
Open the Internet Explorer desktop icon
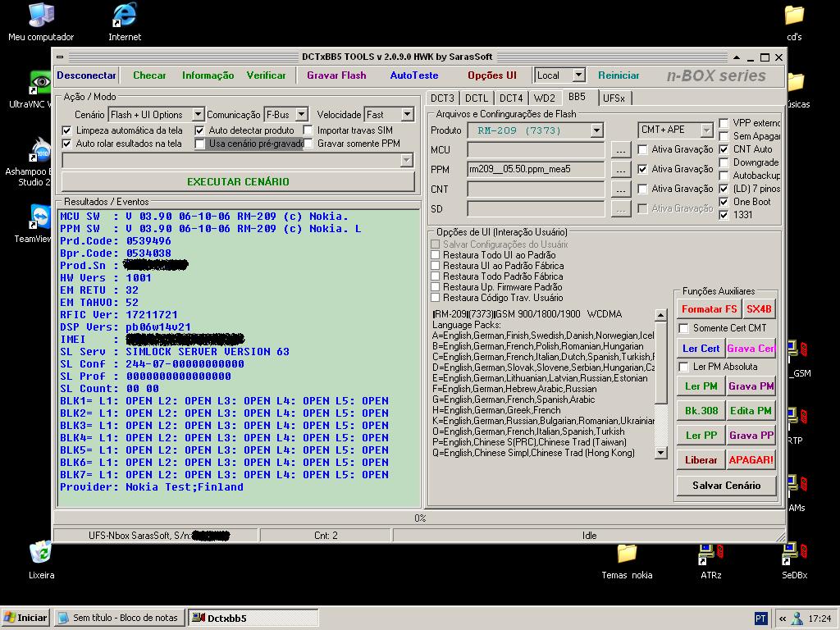click(125, 22)
